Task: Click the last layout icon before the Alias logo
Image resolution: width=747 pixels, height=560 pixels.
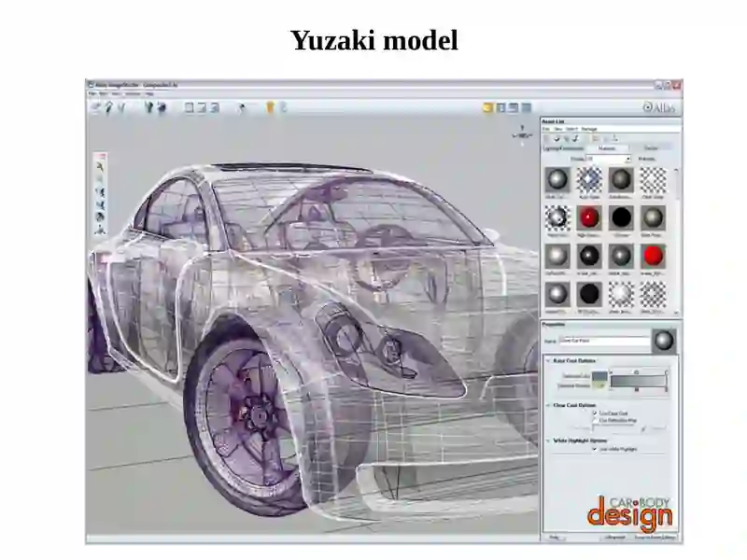Action: (x=527, y=107)
